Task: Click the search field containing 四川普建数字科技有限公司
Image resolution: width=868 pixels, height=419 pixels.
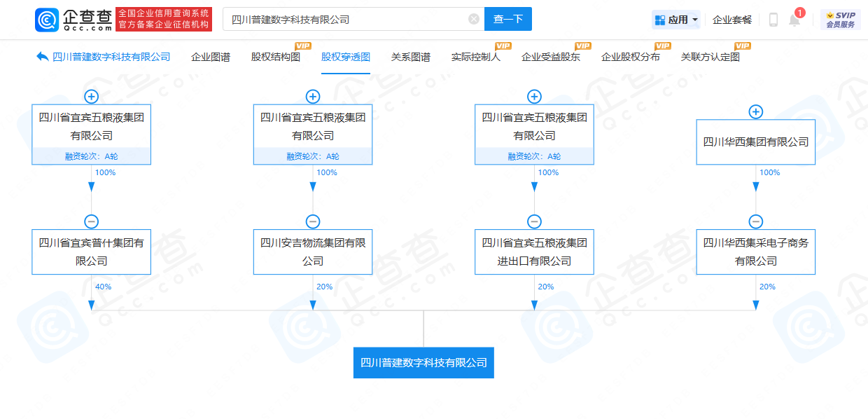Action: click(x=353, y=19)
